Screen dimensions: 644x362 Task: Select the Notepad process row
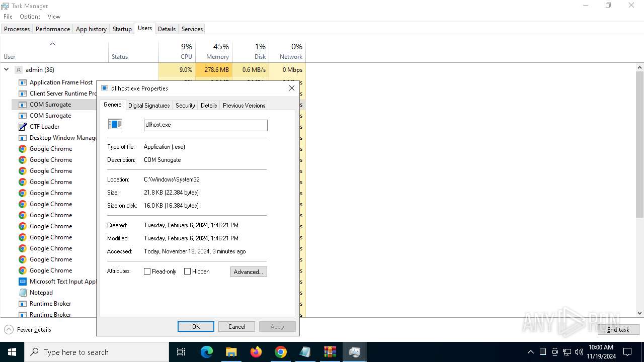tap(50, 293)
